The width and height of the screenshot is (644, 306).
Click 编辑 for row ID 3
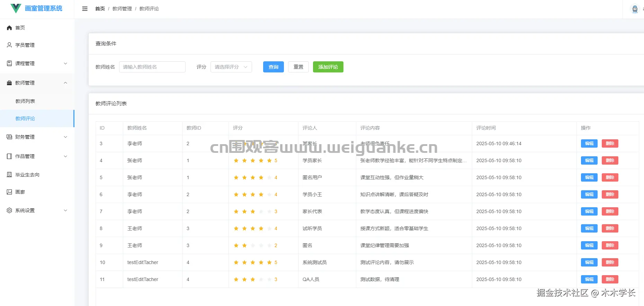[589, 143]
